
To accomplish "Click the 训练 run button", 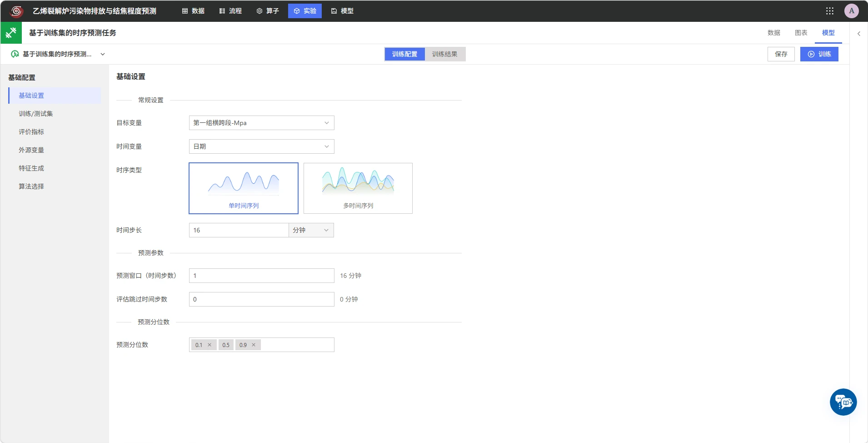I will coord(819,54).
